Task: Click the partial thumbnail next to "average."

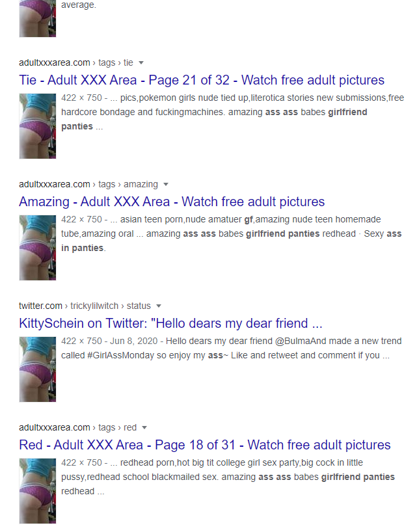Action: pyautogui.click(x=38, y=18)
